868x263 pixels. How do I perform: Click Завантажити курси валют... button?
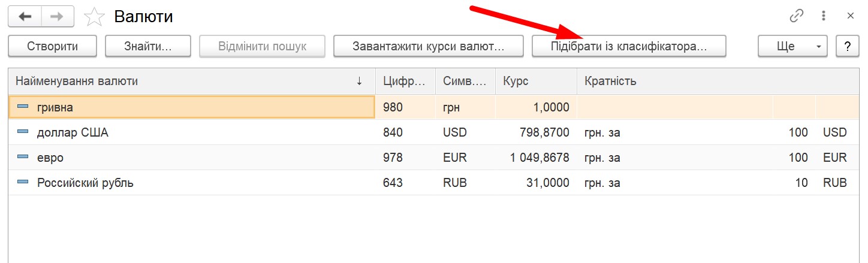[428, 46]
